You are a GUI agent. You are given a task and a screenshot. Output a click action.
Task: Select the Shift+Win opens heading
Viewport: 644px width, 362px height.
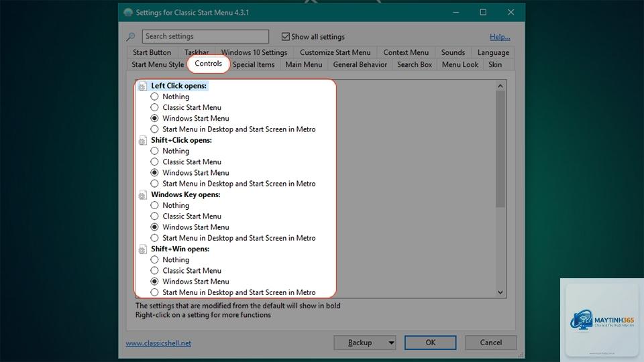point(180,249)
